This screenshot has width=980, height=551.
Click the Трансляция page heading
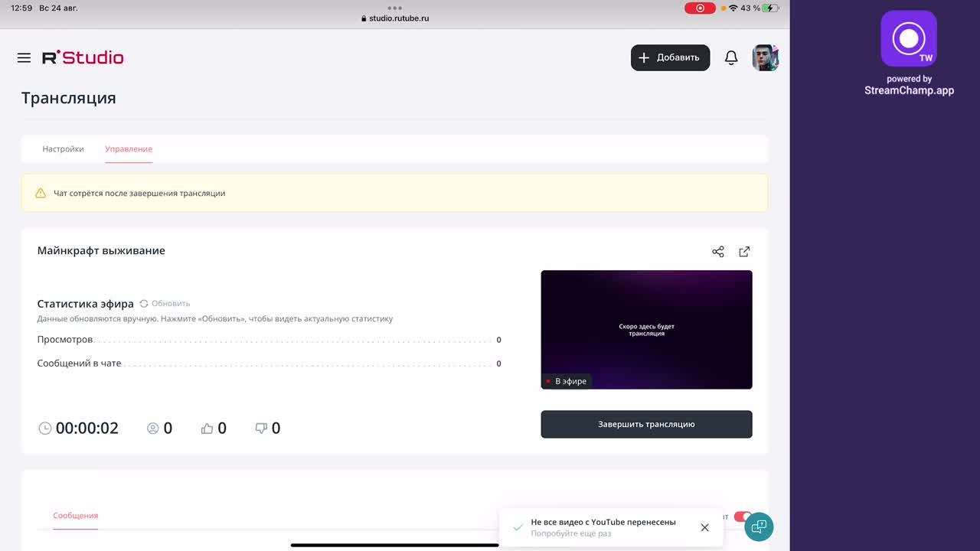click(x=69, y=98)
